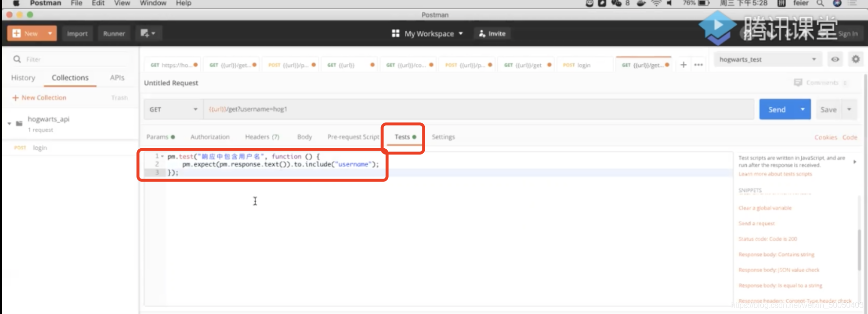Click the Spotlight search icon in menu bar
Viewport: 868px width, 314px height.
click(x=820, y=3)
